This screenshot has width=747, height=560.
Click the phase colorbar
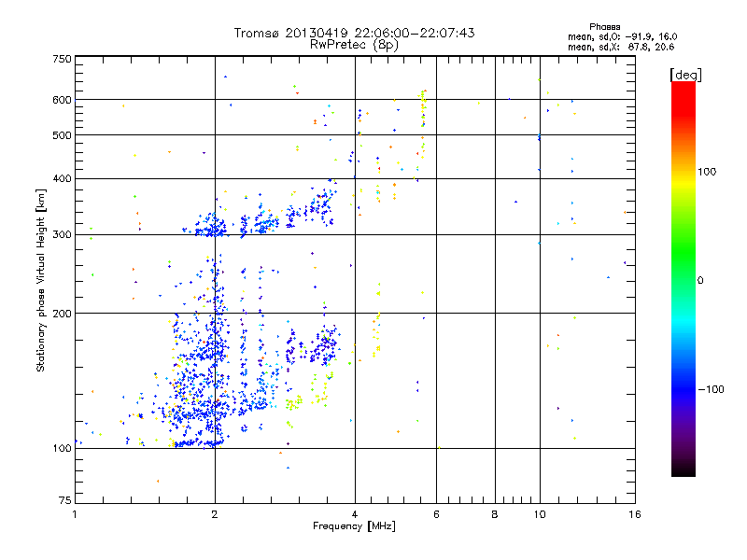tap(684, 279)
